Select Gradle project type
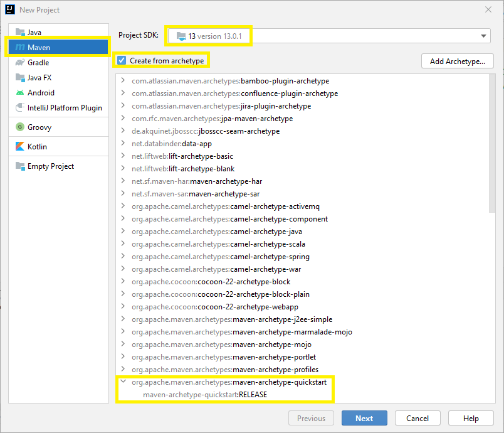The width and height of the screenshot is (504, 433). [x=58, y=62]
